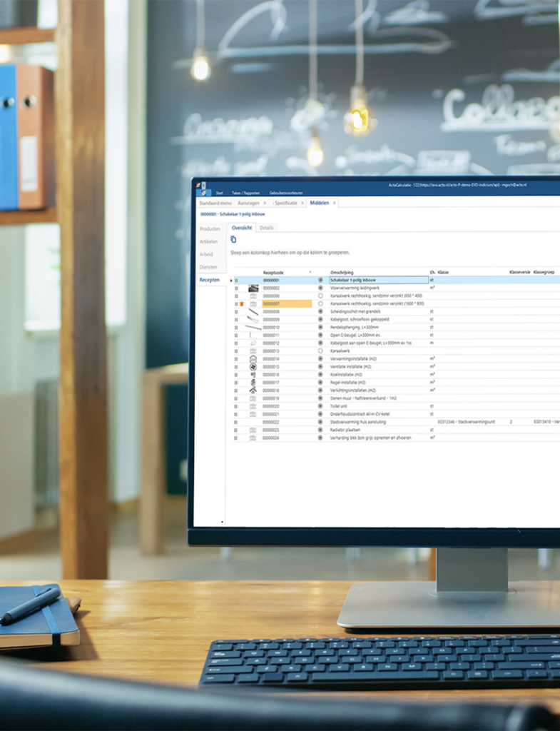This screenshot has height=731, width=560.
Task: Click the thumbnail image for recipe 00000002
Action: 253,288
